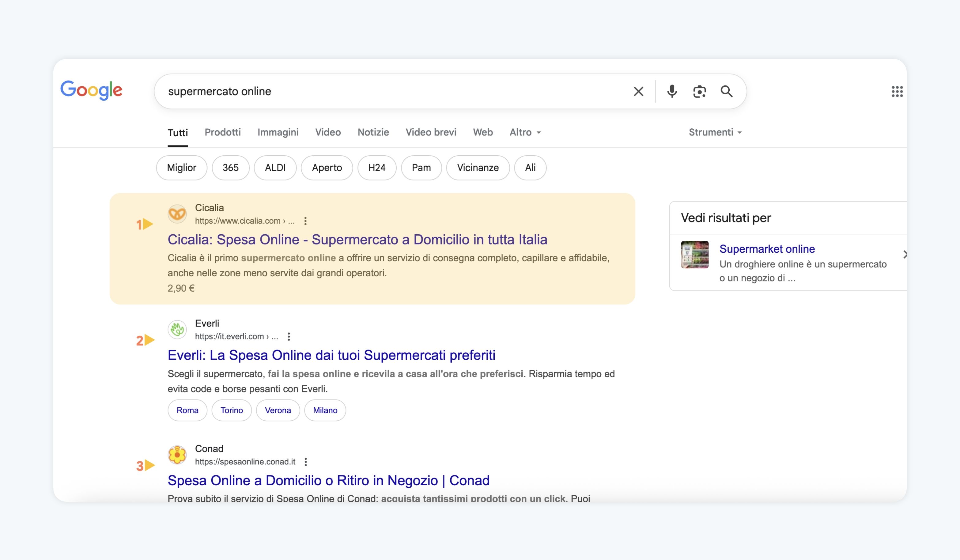
Task: Open Google Lens image search icon
Action: click(699, 91)
